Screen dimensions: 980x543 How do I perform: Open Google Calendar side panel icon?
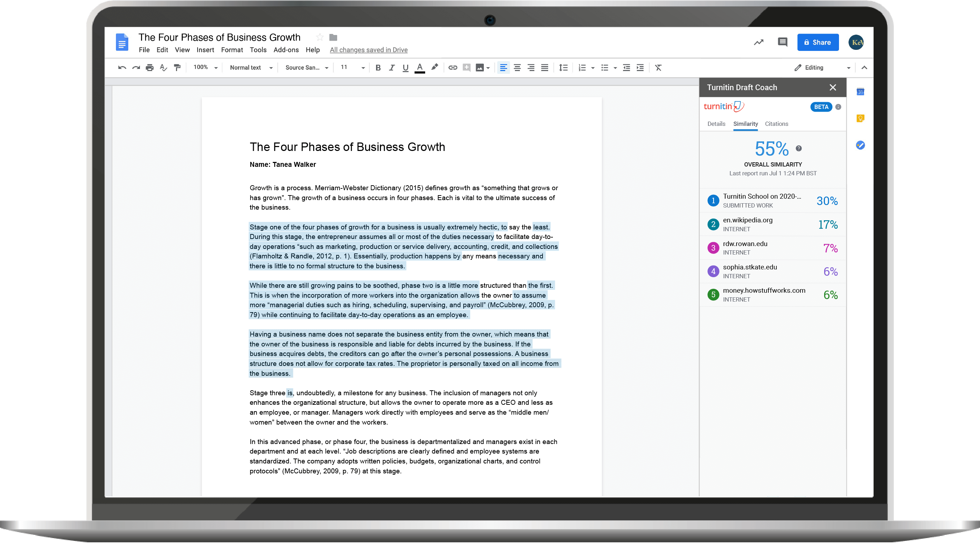[860, 92]
